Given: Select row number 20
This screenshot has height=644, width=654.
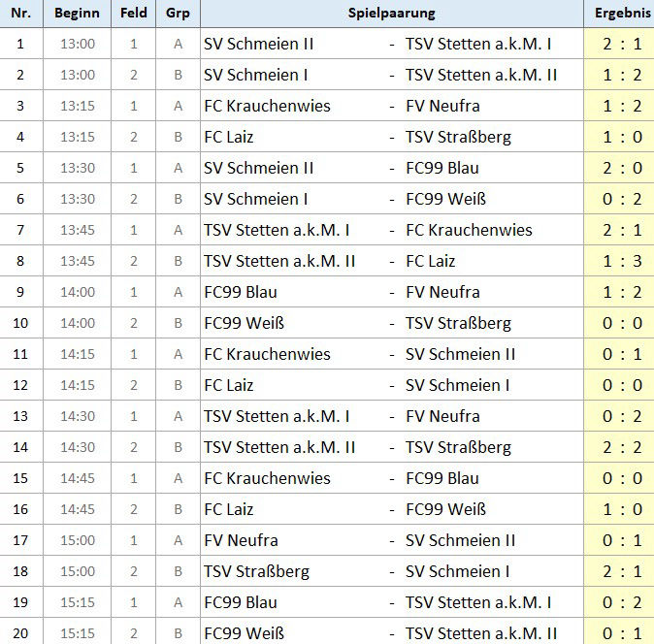Looking at the screenshot, I should pos(21,633).
